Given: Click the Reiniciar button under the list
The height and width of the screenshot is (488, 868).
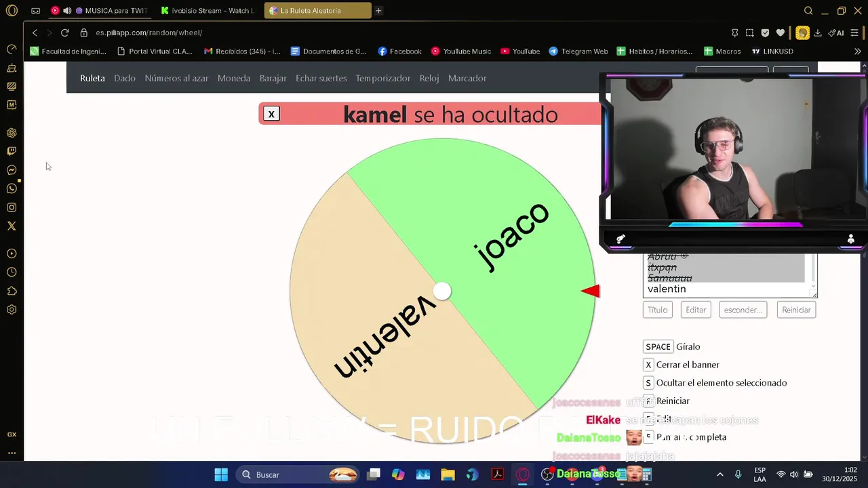Looking at the screenshot, I should click(x=796, y=310).
